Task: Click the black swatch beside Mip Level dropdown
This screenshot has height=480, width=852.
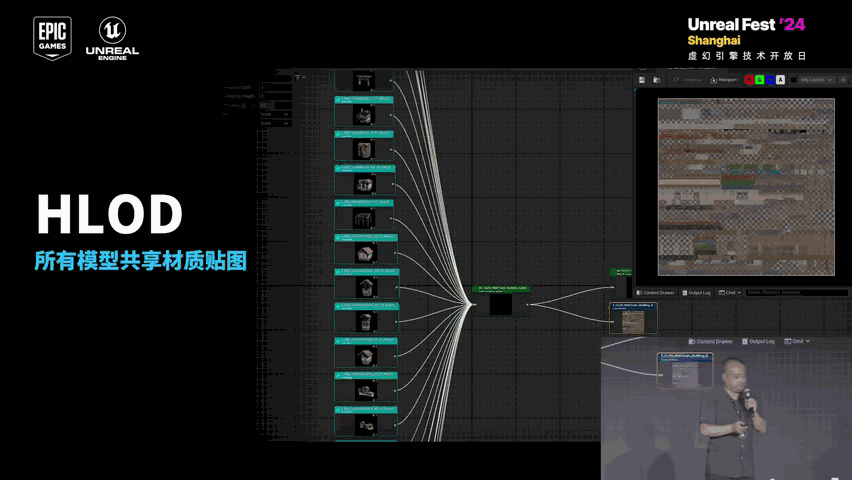Action: 793,80
